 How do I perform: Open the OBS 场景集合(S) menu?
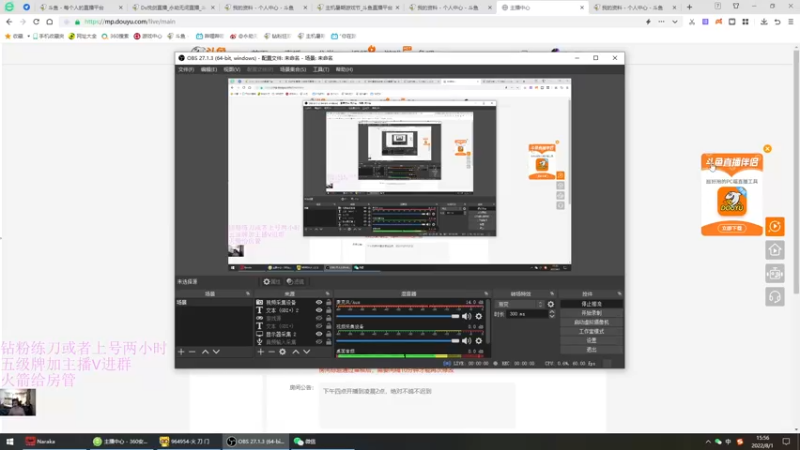pos(293,69)
